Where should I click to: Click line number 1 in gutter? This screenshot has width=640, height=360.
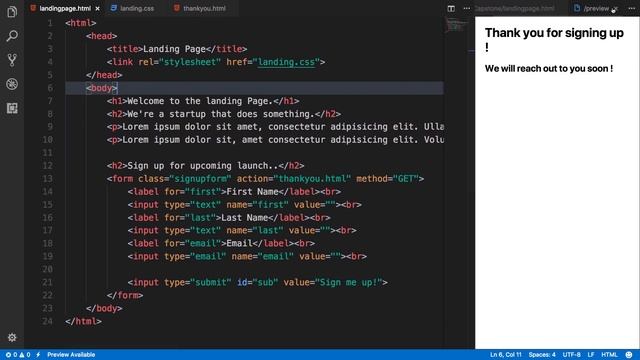click(x=50, y=23)
